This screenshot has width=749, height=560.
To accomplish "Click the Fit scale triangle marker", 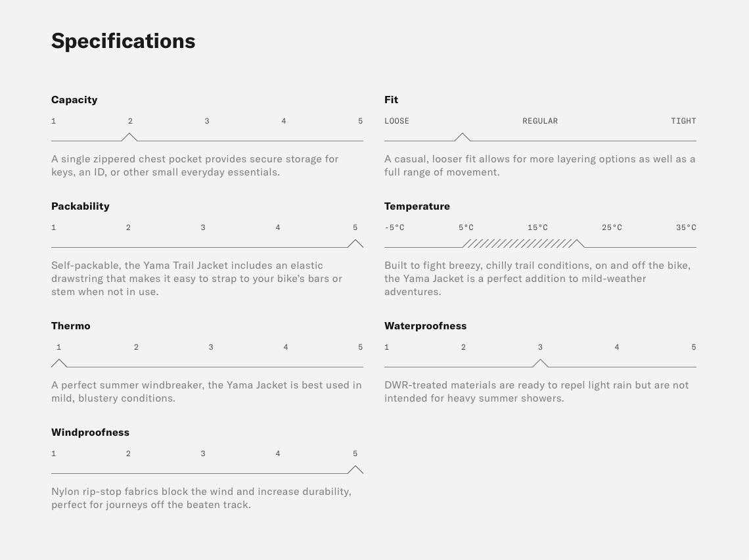I will (463, 137).
